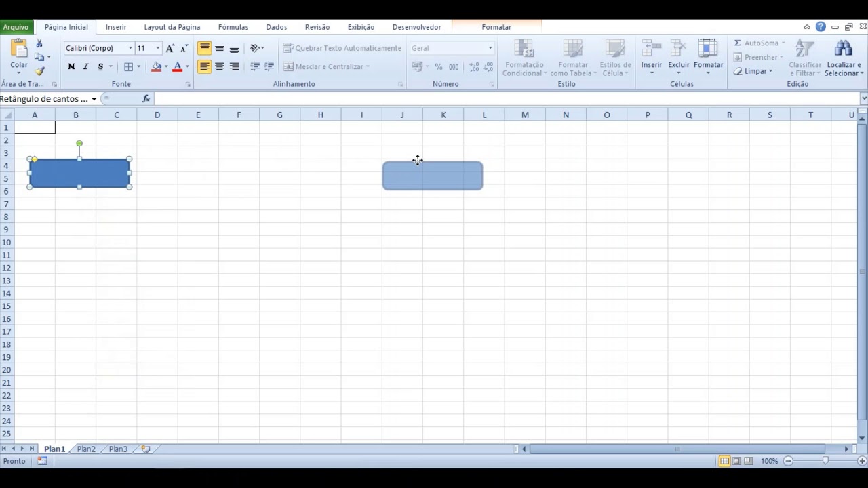Open the Arquivo file tab
This screenshot has height=488, width=868.
click(x=16, y=27)
